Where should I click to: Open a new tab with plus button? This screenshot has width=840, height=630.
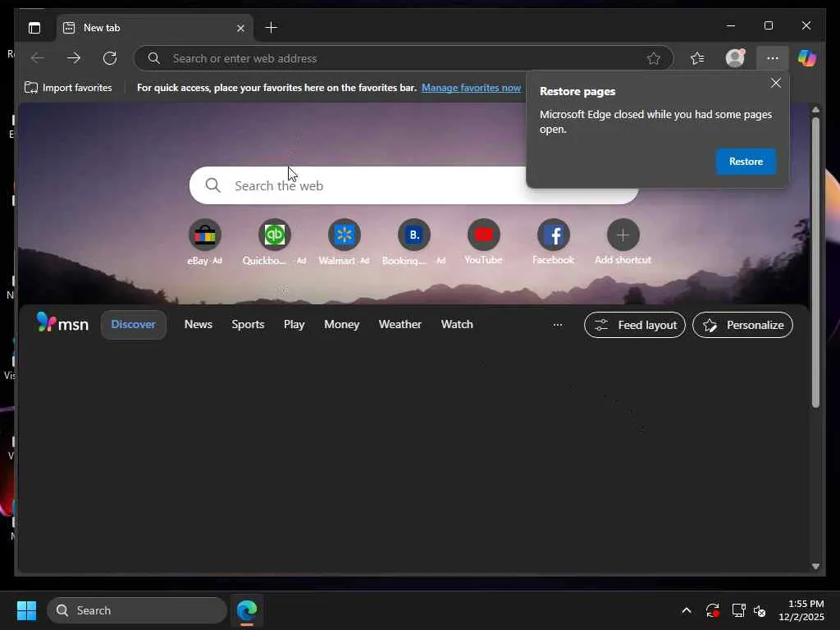click(x=271, y=27)
